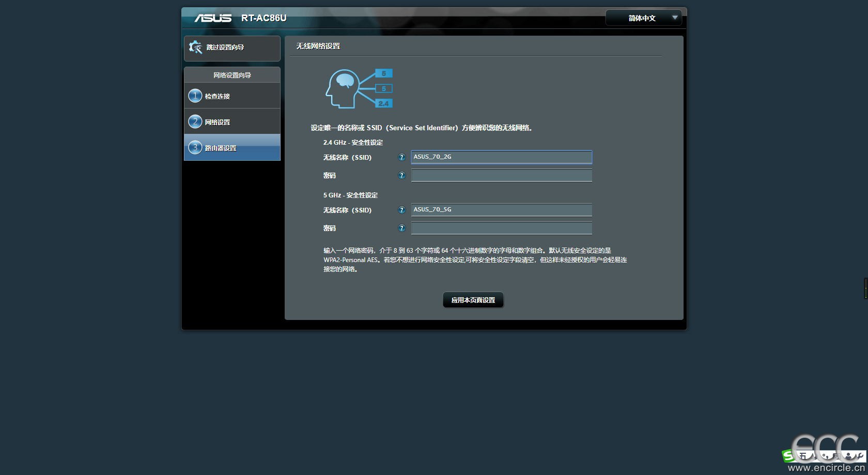Focus the 2.4 GHz SSID field ASUS_70_2G
Image resolution: width=868 pixels, height=475 pixels.
point(501,157)
